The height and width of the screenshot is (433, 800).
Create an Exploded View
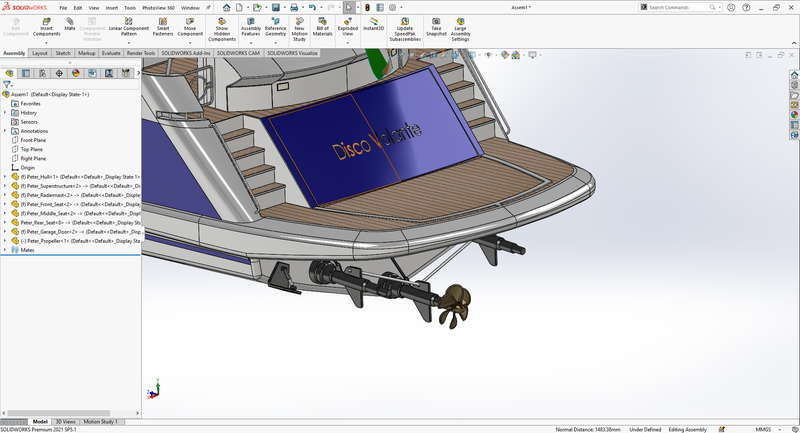[347, 27]
